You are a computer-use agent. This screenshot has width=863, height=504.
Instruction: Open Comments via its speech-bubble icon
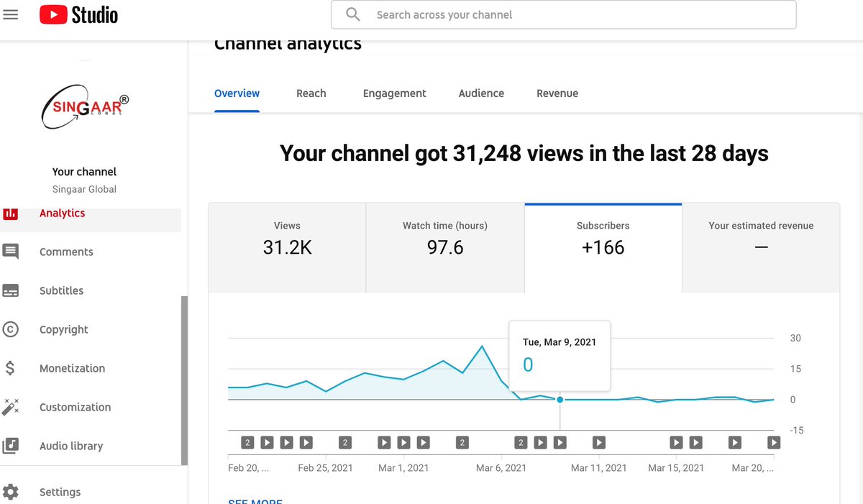10,252
